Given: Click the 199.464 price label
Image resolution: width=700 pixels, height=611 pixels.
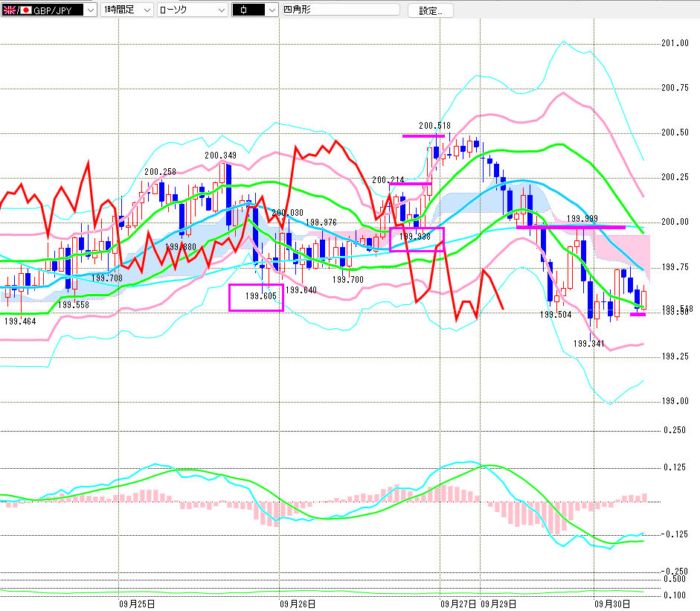Looking at the screenshot, I should (19, 322).
